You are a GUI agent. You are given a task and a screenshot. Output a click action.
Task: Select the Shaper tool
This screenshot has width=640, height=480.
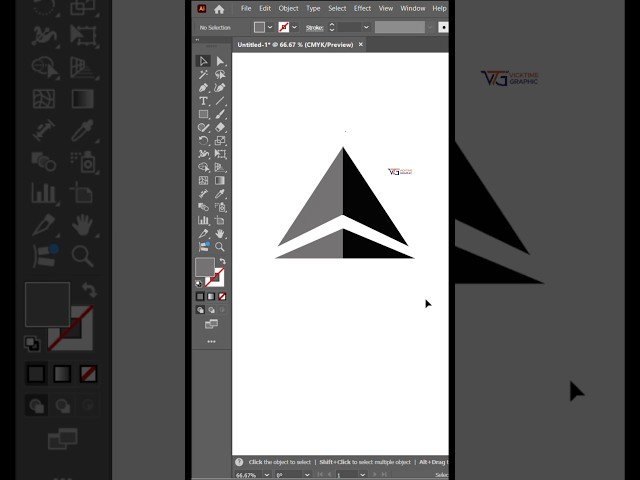pos(203,127)
